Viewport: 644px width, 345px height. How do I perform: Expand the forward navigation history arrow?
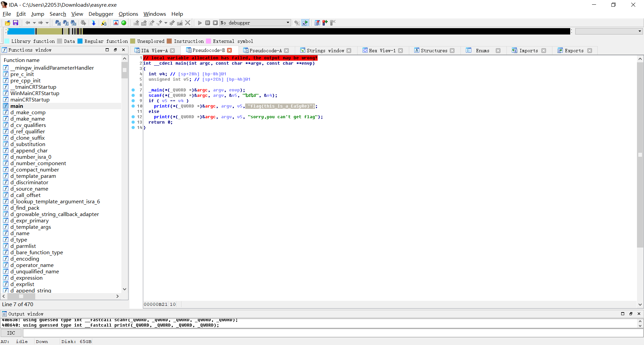coord(46,23)
